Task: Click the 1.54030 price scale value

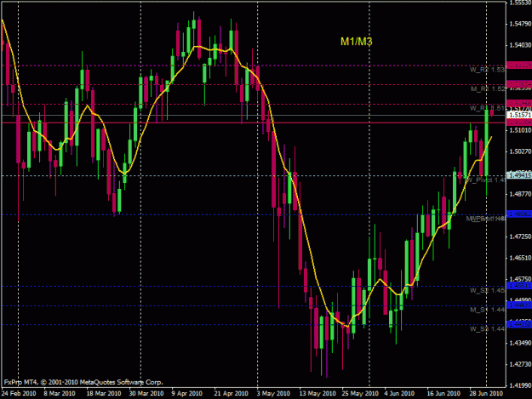Action: (520, 45)
